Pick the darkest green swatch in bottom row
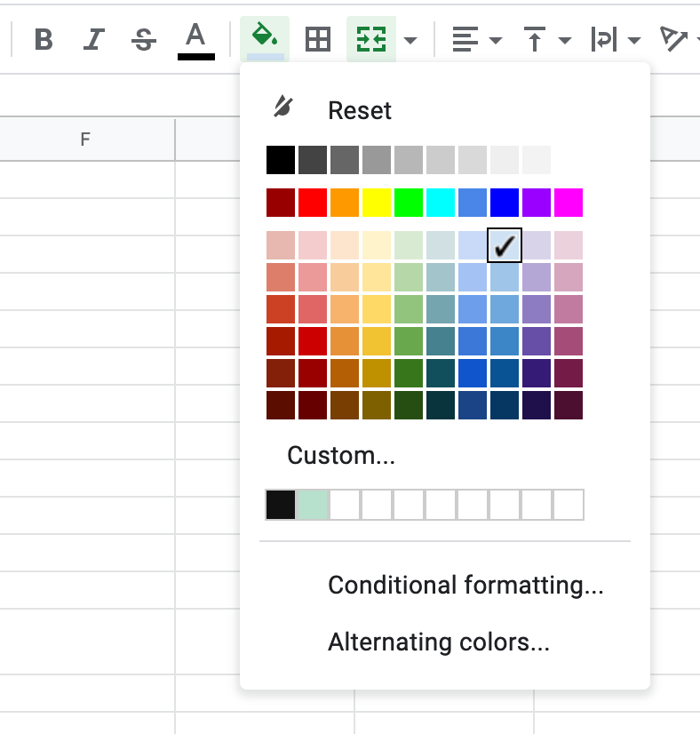Screen dimensions: 700x734 (x=409, y=405)
